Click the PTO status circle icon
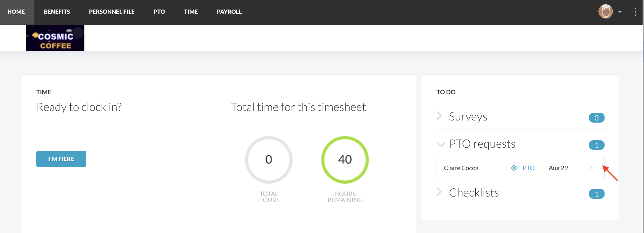 click(x=514, y=168)
